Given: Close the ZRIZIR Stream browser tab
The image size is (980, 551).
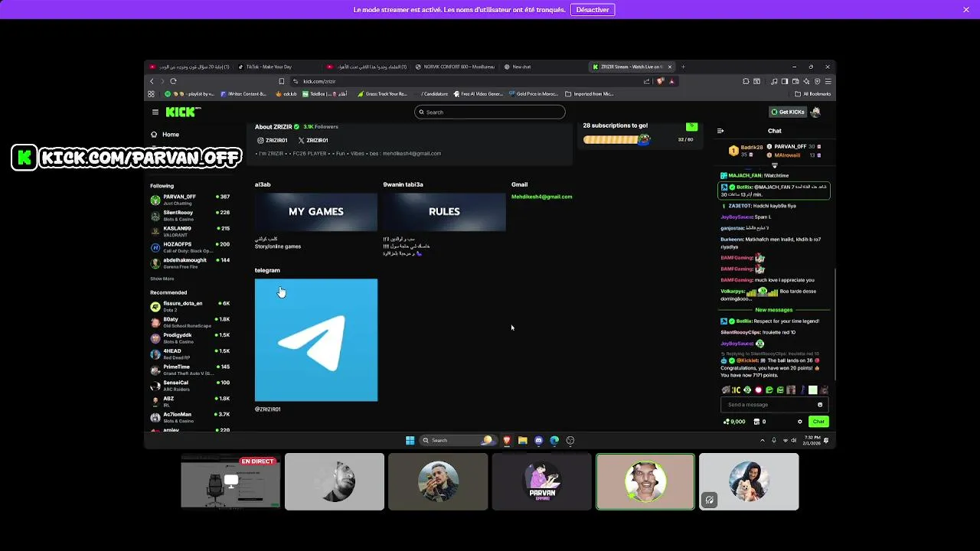Looking at the screenshot, I should (669, 67).
